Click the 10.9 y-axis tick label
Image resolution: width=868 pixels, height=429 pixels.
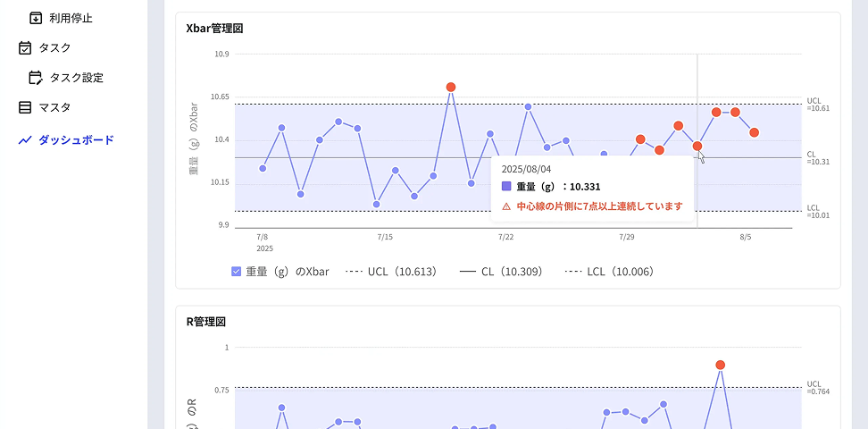click(222, 55)
